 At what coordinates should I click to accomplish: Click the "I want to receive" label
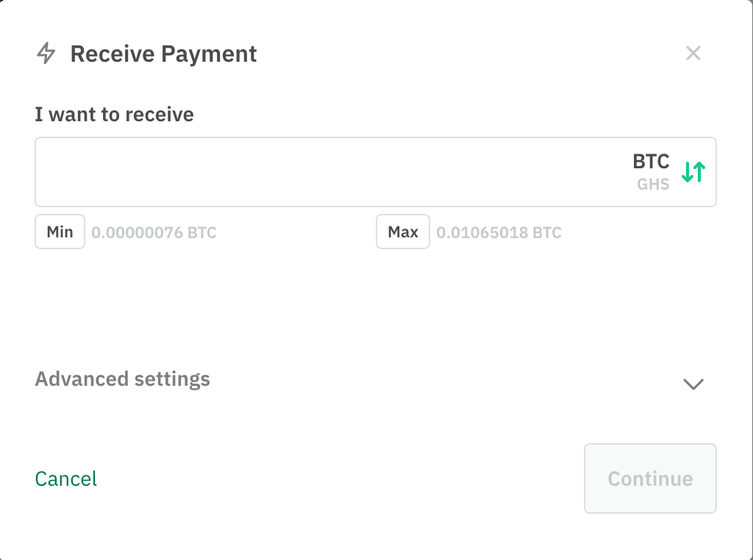(114, 114)
